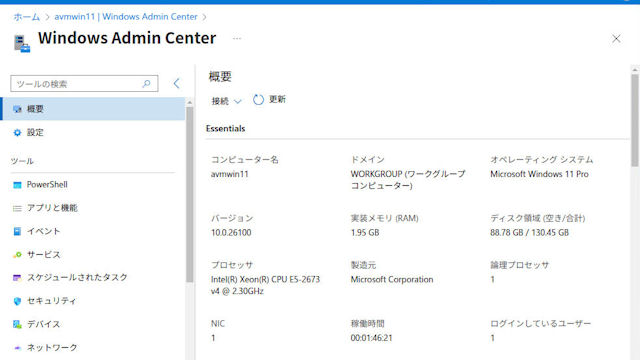The image size is (640, 360).
Task: Click the バージョン label
Action: [x=232, y=218]
